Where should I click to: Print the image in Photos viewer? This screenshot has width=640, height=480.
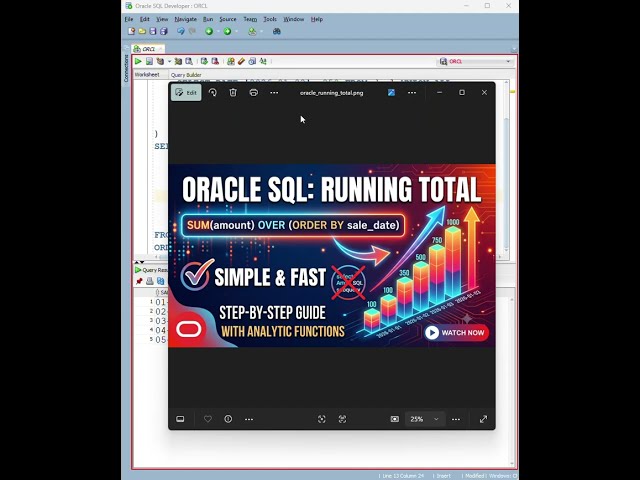tap(253, 93)
